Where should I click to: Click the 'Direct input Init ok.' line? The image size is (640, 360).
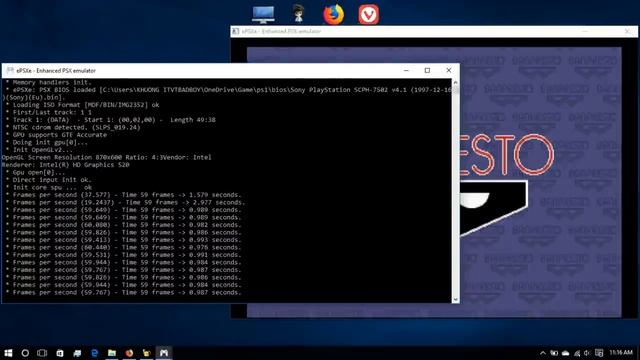(x=48, y=180)
